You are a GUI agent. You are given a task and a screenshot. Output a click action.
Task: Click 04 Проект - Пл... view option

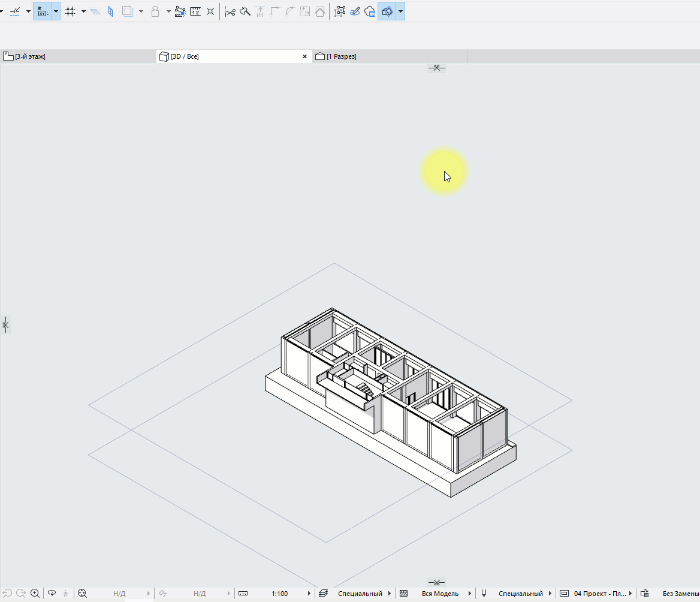[600, 594]
